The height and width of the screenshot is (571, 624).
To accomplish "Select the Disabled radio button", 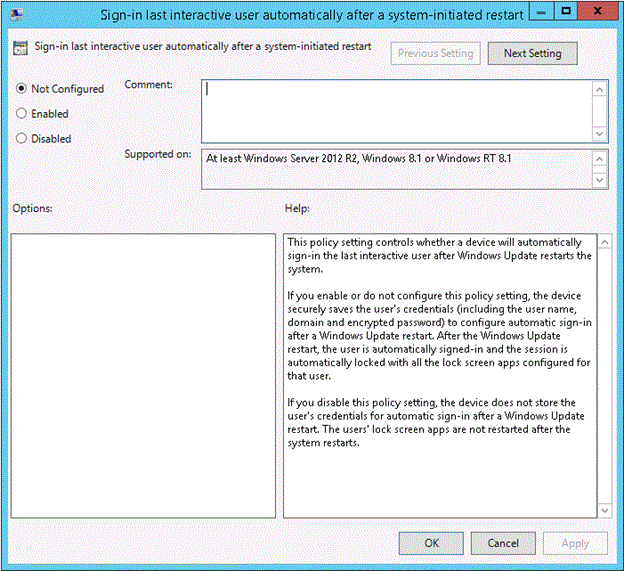I will pos(21,138).
